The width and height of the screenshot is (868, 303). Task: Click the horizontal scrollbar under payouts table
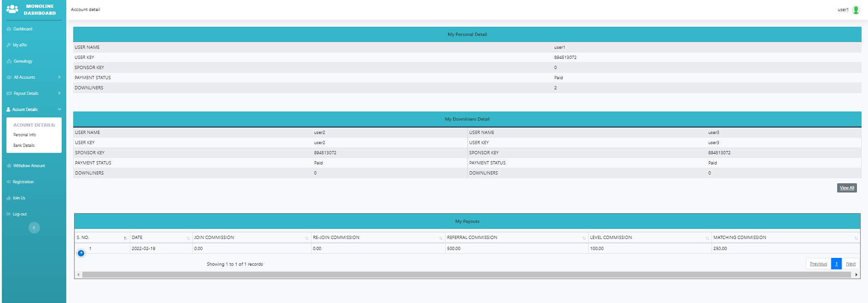pyautogui.click(x=466, y=275)
